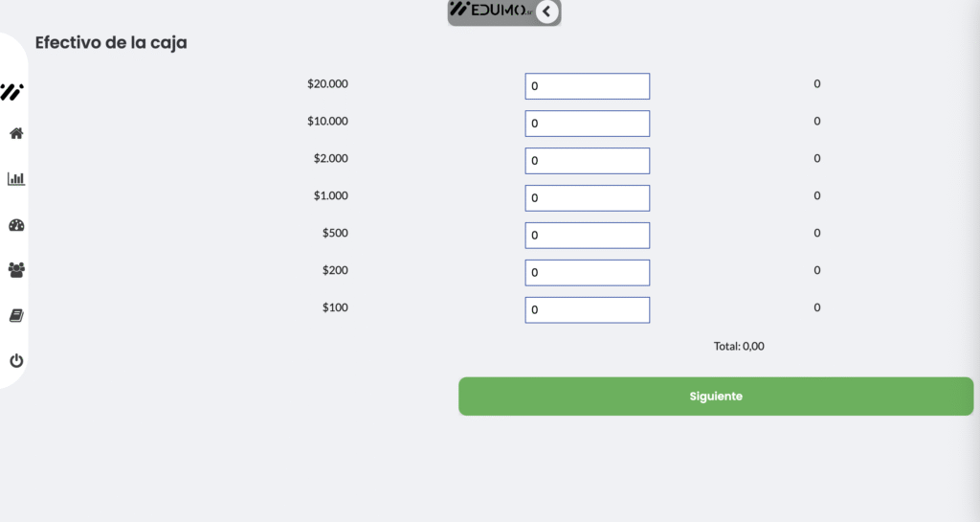The image size is (980, 522).
Task: Click the $20.000 denomination label
Action: [x=327, y=84]
